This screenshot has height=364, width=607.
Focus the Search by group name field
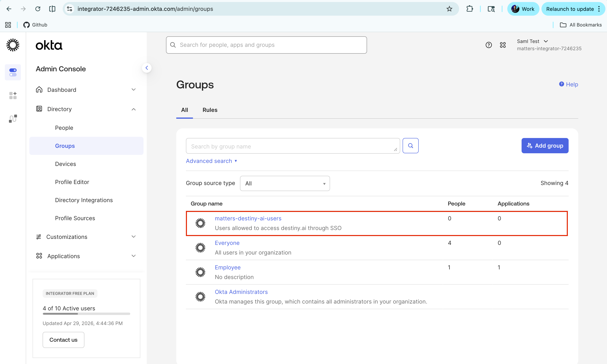point(293,146)
